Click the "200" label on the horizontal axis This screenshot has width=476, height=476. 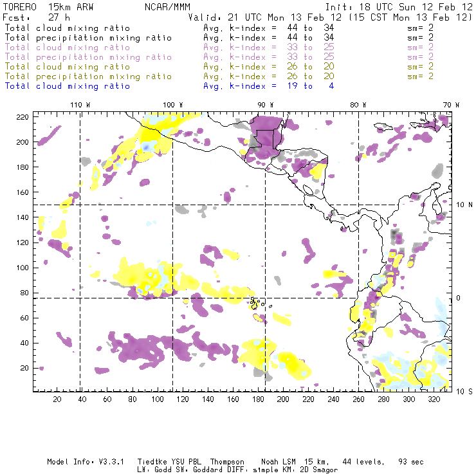[283, 399]
